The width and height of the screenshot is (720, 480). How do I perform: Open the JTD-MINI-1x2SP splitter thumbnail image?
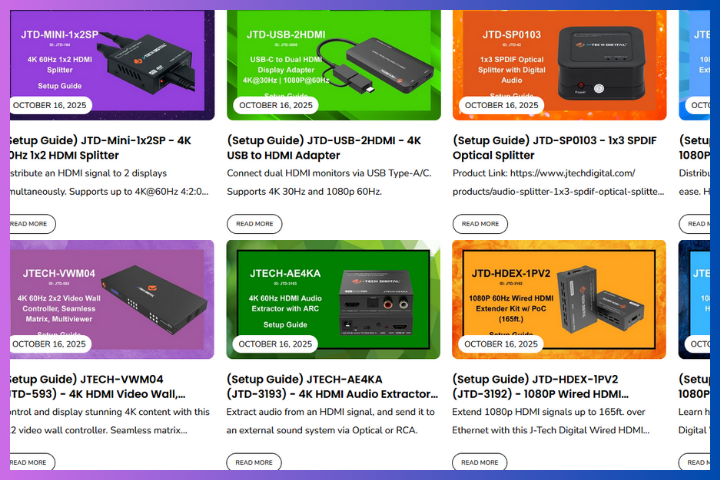coord(112,65)
